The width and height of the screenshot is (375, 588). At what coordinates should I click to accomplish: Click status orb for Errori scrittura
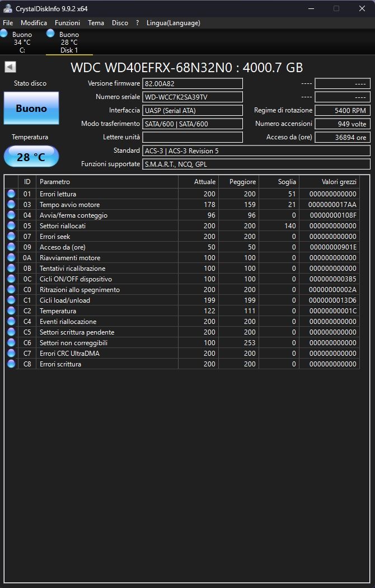click(x=11, y=364)
